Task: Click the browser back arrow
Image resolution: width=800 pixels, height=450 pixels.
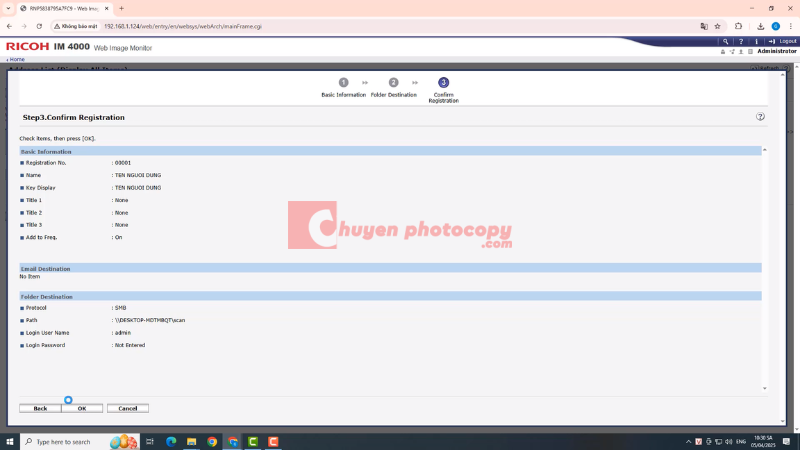Action: tap(9, 27)
